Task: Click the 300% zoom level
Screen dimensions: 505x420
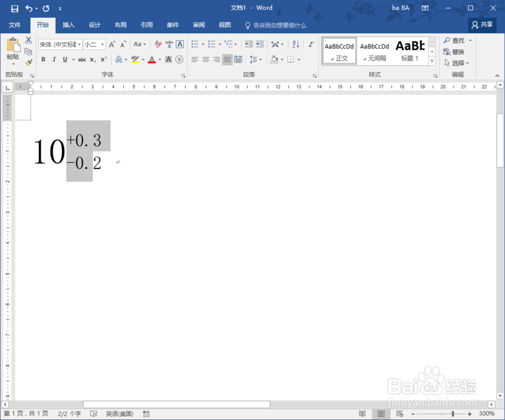Action: (x=486, y=413)
